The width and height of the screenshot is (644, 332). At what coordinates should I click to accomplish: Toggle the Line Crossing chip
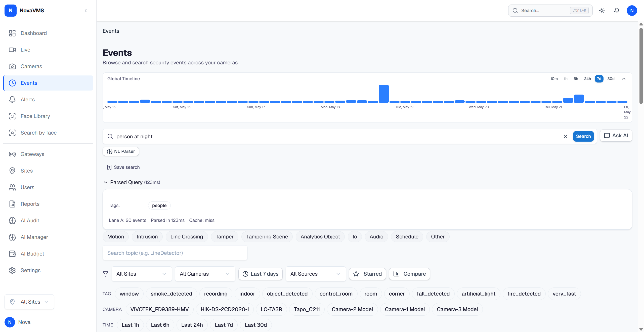pos(187,237)
